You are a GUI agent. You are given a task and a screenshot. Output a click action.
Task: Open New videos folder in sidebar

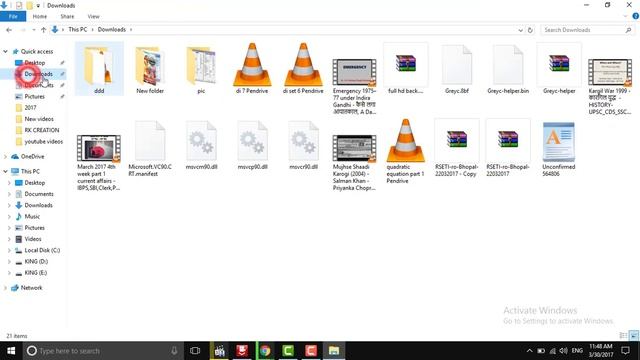tap(39, 119)
